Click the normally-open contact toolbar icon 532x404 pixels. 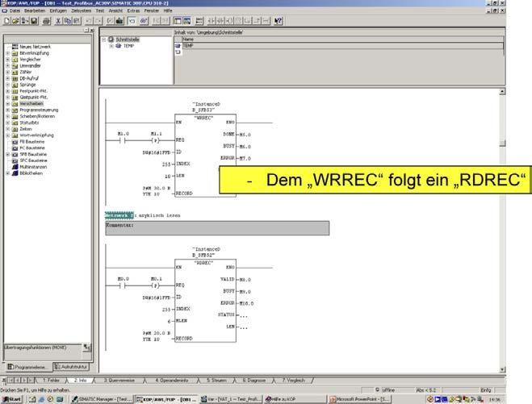[x=211, y=21]
